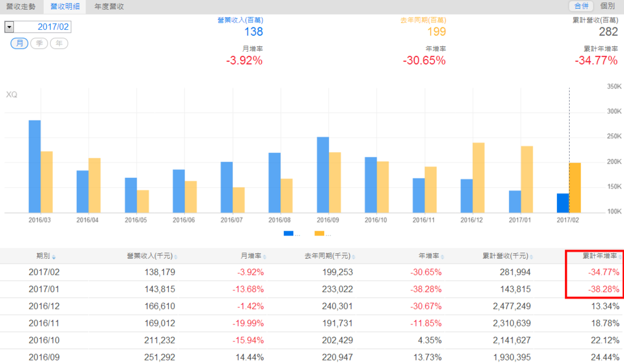624x364 pixels.
Task: Click the summary 累計營收 282 value
Action: coord(608,32)
